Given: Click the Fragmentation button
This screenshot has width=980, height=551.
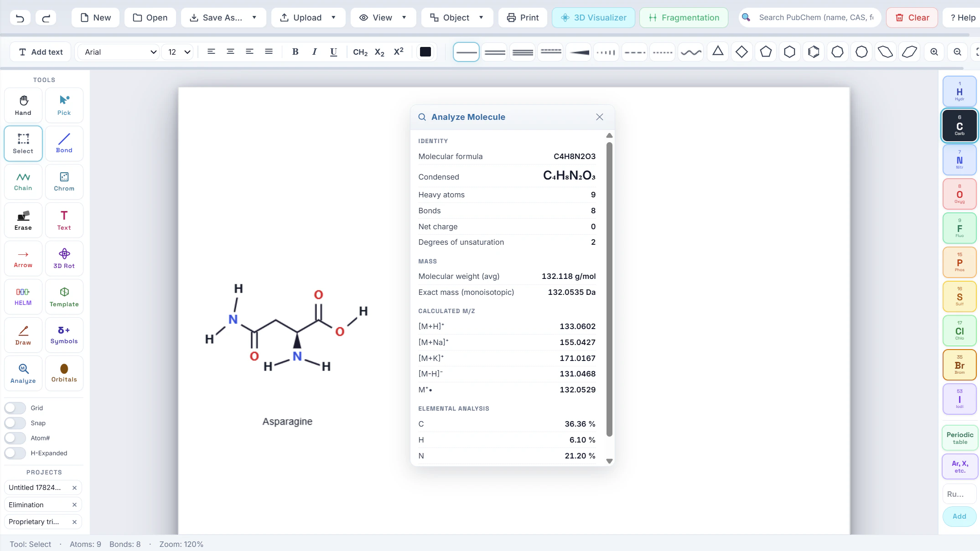Looking at the screenshot, I should pyautogui.click(x=684, y=18).
